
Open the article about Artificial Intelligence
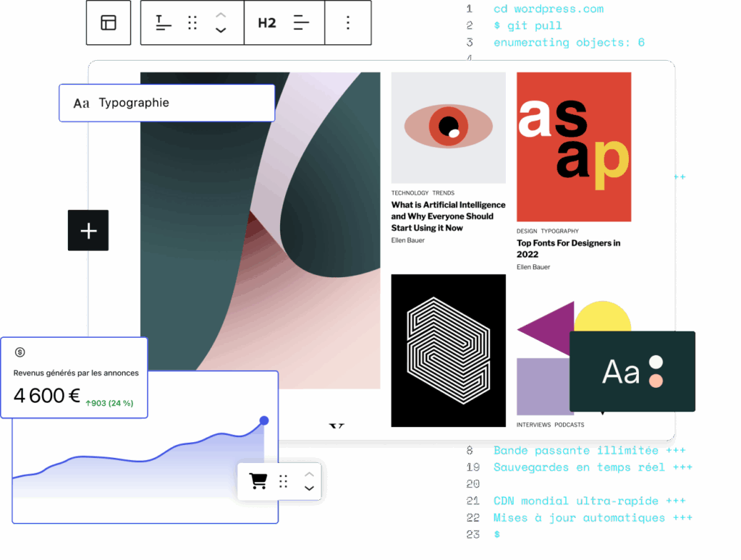click(448, 216)
